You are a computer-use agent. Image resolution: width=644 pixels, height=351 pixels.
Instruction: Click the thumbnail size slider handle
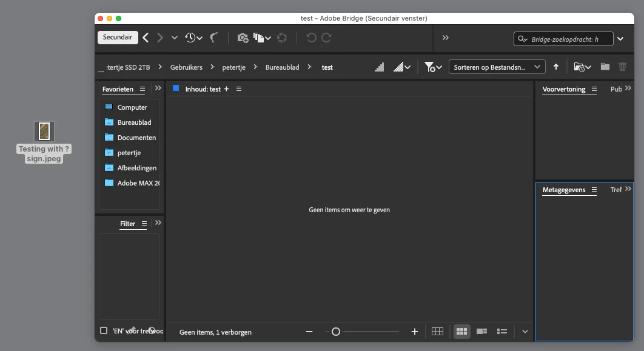pos(336,332)
